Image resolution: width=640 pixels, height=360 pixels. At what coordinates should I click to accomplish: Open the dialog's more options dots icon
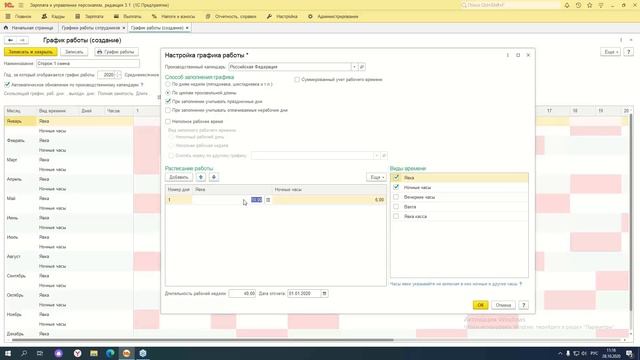508,55
